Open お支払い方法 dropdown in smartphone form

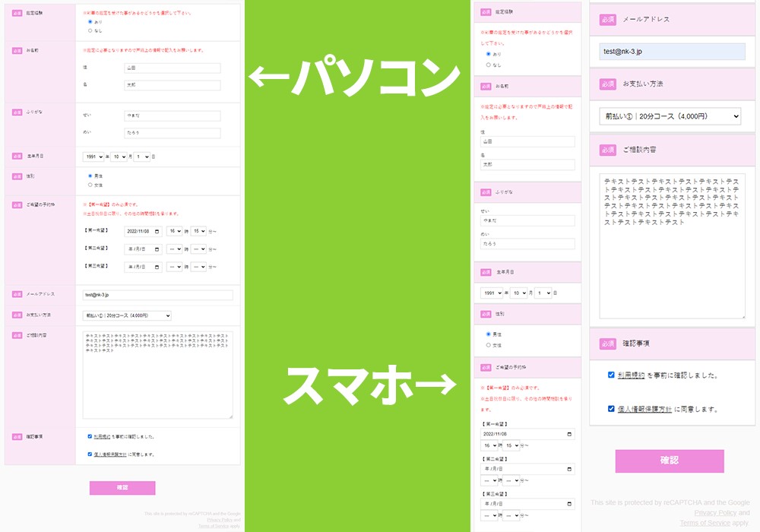(669, 116)
